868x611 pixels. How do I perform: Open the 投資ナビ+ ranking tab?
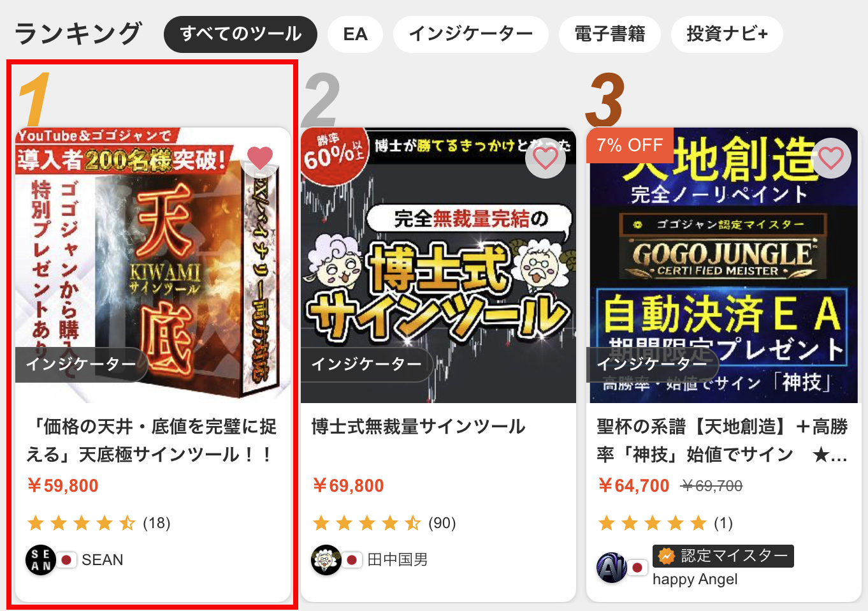point(727,34)
